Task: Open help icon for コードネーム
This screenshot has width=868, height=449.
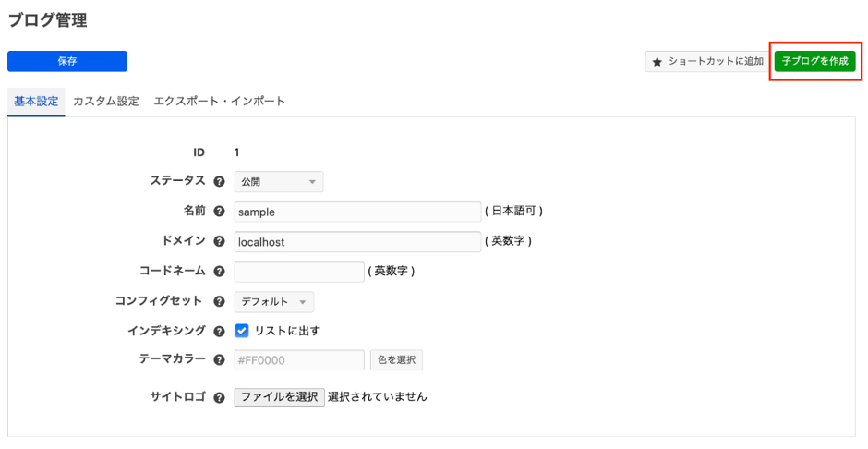Action: (220, 272)
